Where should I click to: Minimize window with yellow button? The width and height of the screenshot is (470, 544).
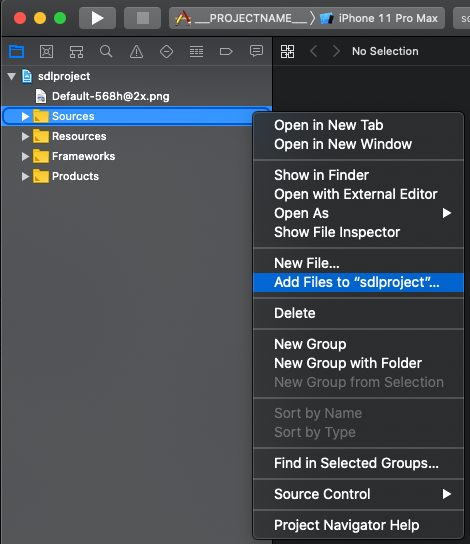click(x=40, y=18)
